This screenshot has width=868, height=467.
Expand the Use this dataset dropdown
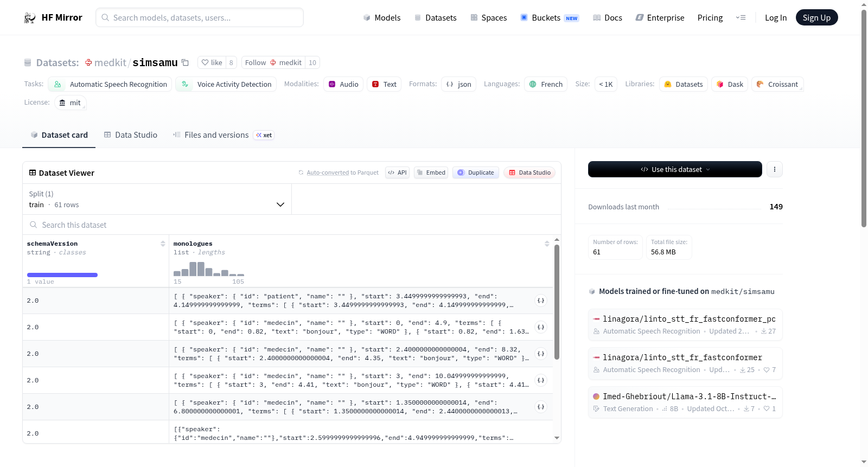point(675,169)
